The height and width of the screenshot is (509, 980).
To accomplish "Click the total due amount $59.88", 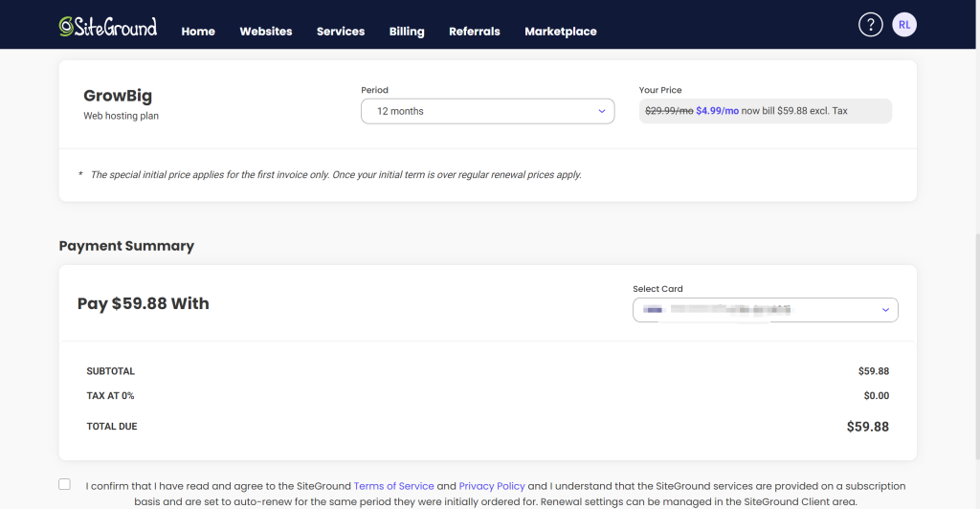I will 867,427.
